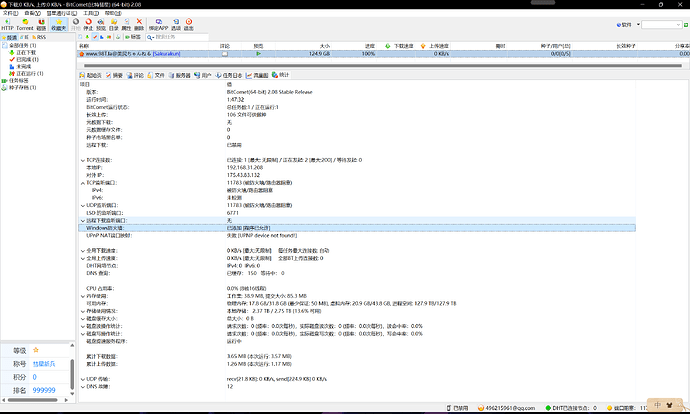The width and height of the screenshot is (690, 414).
Task: Collapse the TCP connections (TCP连接数) row
Action: (x=83, y=160)
